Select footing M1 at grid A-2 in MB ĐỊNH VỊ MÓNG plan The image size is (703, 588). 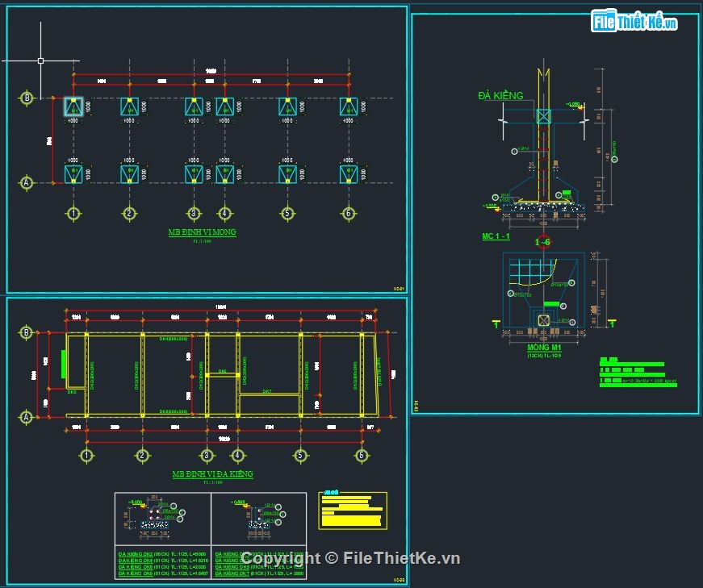click(x=130, y=174)
